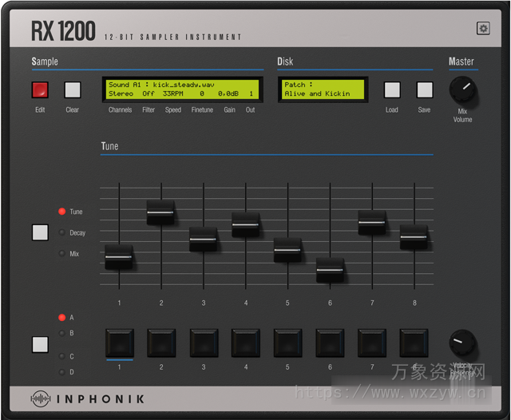This screenshot has height=420, width=511.
Task: Select bank B indicator
Action: [x=62, y=333]
